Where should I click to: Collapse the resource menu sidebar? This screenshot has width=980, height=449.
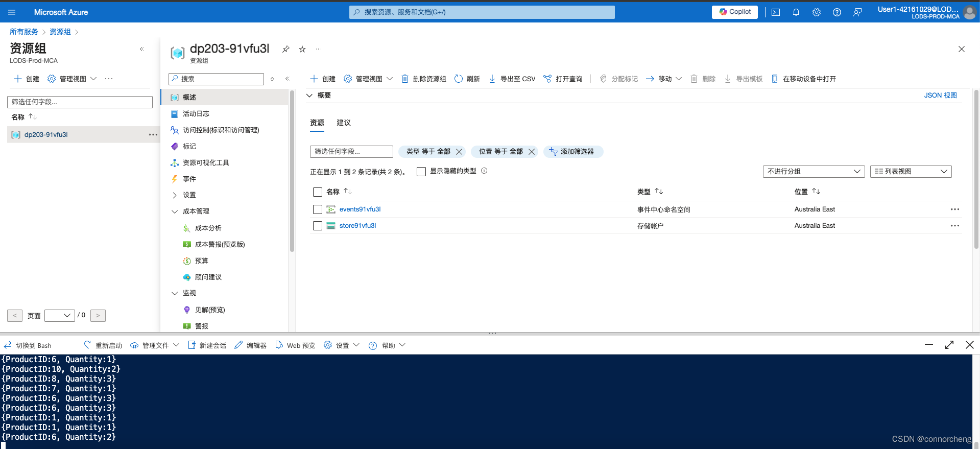click(x=287, y=79)
